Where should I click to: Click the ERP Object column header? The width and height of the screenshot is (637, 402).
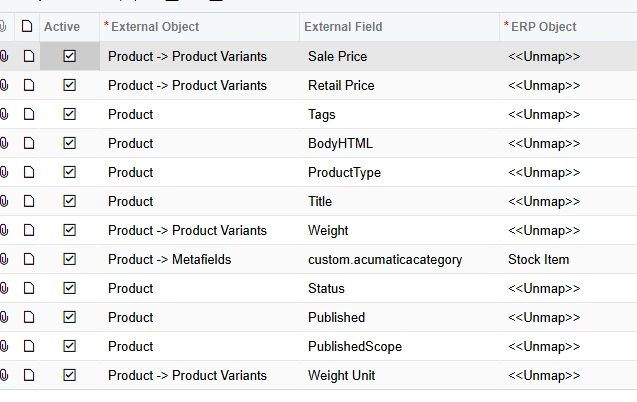click(544, 27)
